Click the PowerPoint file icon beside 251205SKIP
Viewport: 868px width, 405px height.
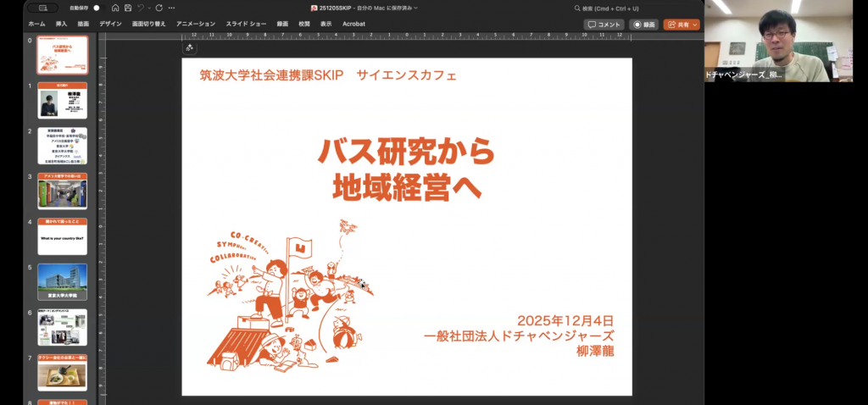click(314, 8)
